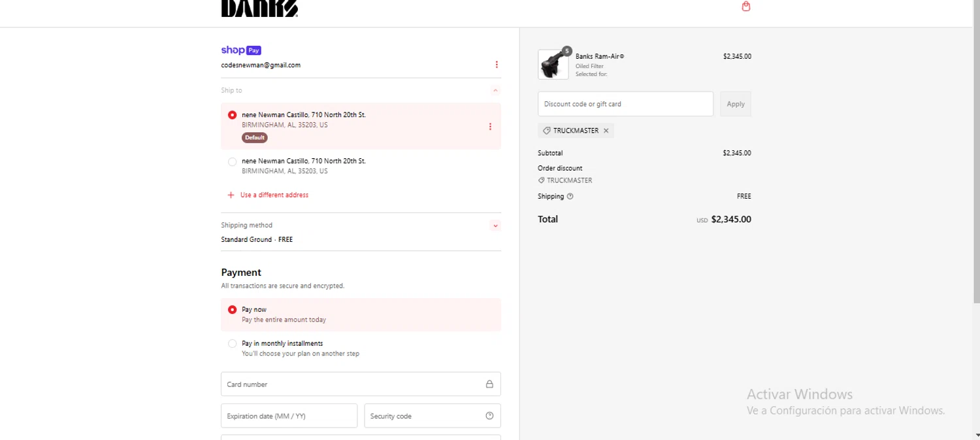Viewport: 980px width, 440px height.
Task: Choose Pay now payment option
Action: click(x=232, y=310)
